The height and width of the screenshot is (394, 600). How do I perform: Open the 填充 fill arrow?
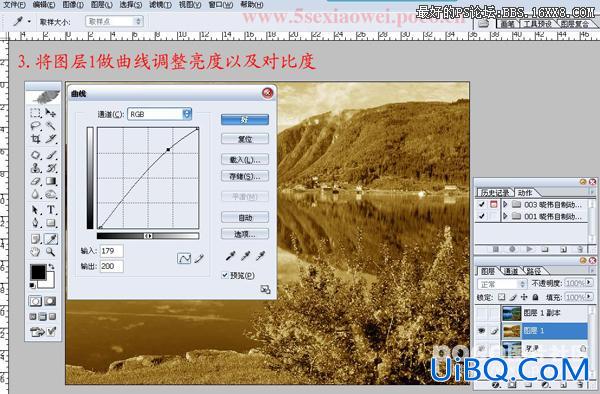pyautogui.click(x=589, y=297)
